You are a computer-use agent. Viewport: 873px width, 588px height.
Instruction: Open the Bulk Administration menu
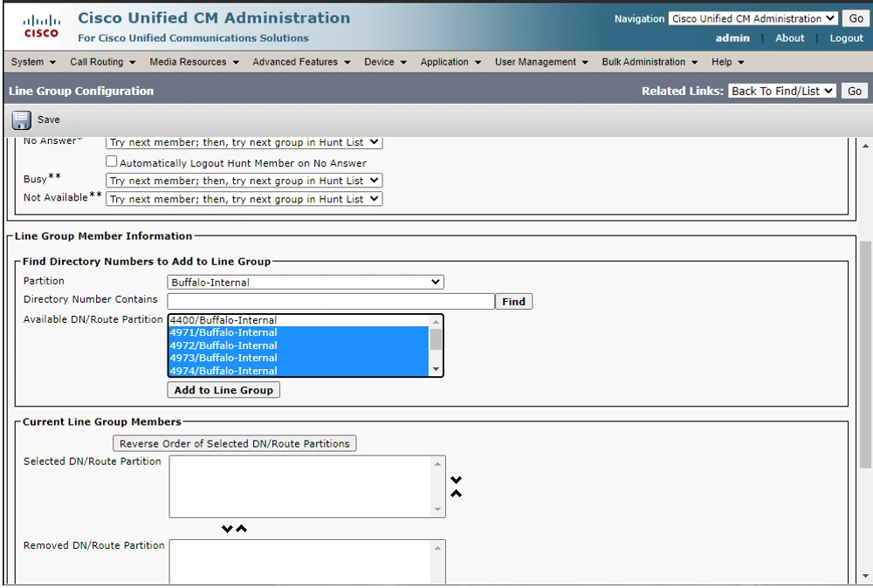coord(650,62)
